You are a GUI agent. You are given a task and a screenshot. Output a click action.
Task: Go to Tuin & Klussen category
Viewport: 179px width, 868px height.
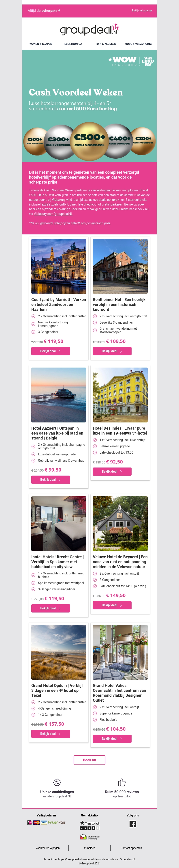106,44
